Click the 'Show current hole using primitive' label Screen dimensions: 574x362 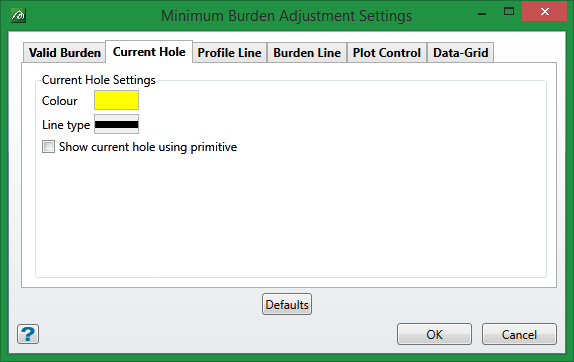[148, 147]
